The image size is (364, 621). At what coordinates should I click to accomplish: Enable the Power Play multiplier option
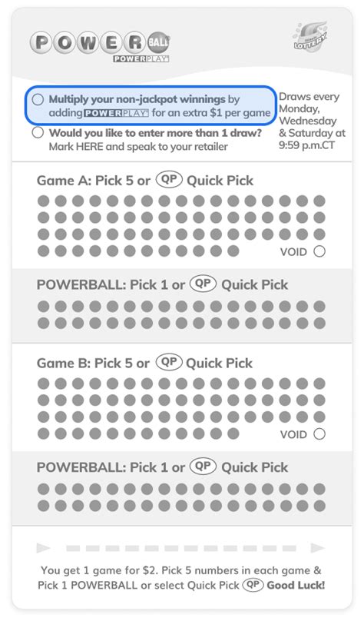38,99
